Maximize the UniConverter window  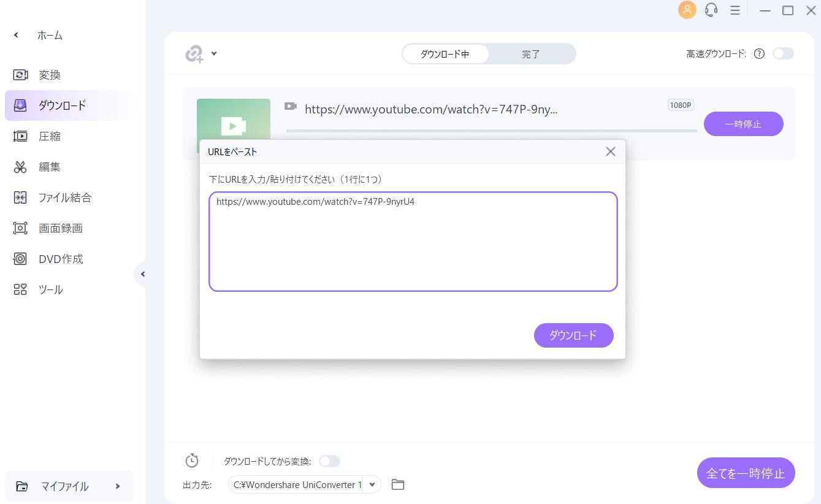point(788,10)
